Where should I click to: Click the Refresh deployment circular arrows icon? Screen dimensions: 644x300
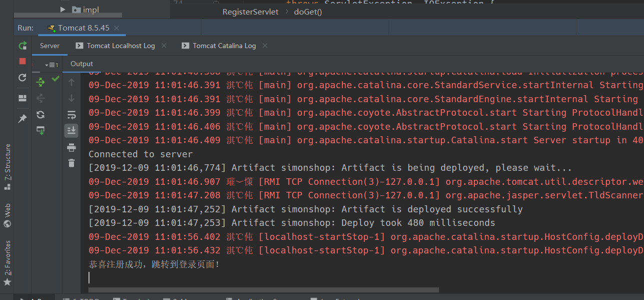pyautogui.click(x=40, y=115)
